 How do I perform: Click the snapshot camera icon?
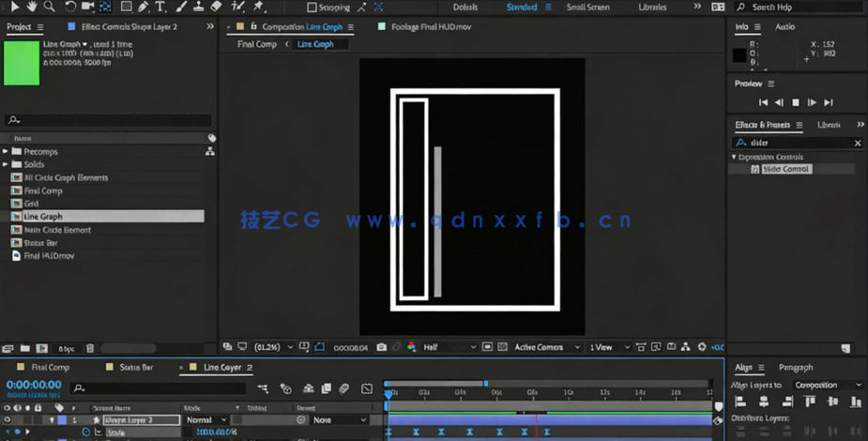pos(381,347)
